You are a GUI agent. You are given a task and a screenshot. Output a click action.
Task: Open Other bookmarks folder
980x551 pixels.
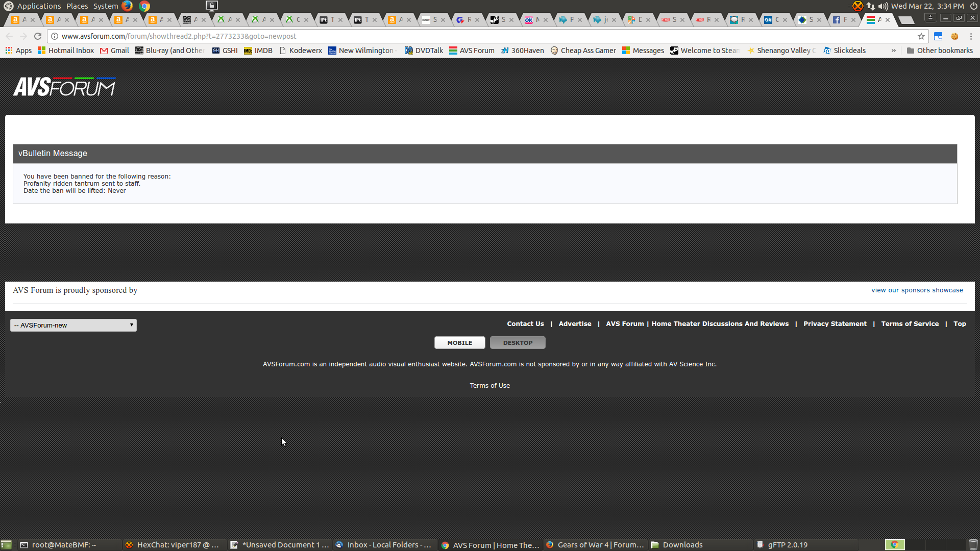point(940,51)
